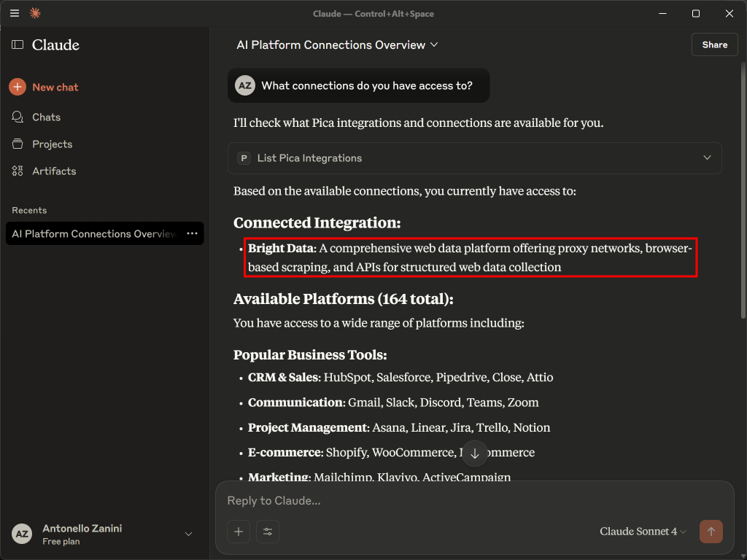Expand the chat title dropdown chevron
Image resolution: width=747 pixels, height=560 pixels.
coord(435,45)
